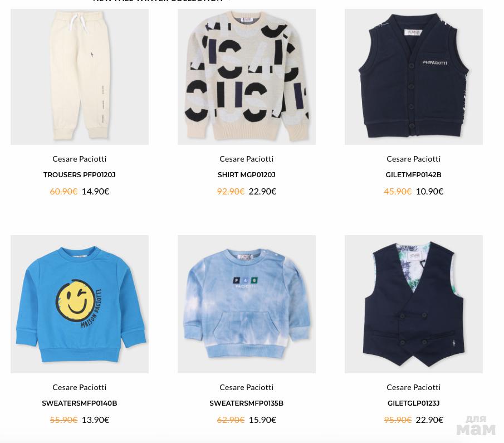The height and width of the screenshot is (443, 504).
Task: Open the patterned knit sweater image
Action: (247, 76)
